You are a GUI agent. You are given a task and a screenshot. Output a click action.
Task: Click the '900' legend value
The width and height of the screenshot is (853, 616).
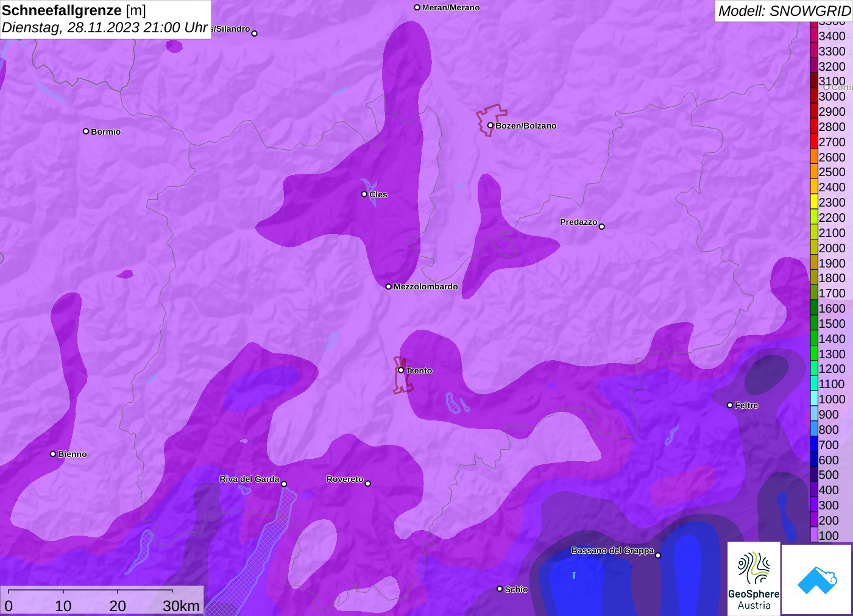click(829, 414)
